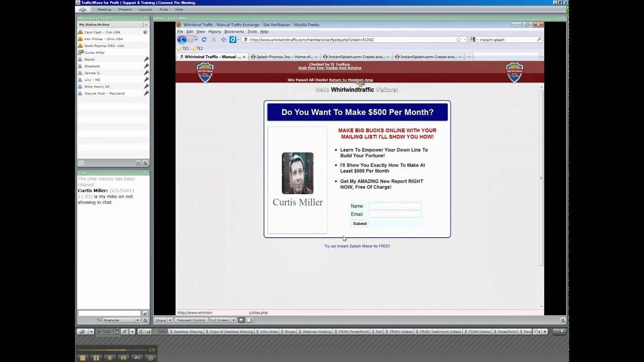Click the microphone icon next to James IL

coord(146,73)
